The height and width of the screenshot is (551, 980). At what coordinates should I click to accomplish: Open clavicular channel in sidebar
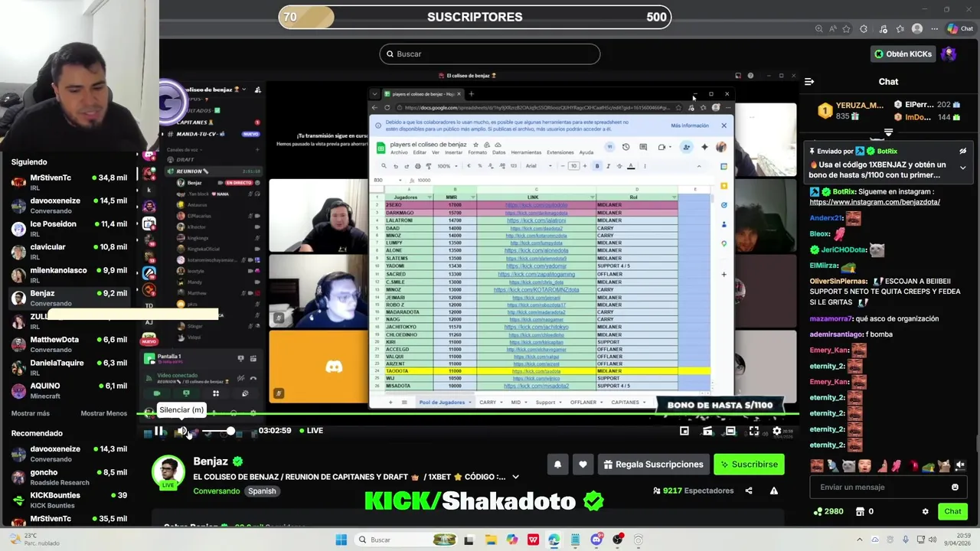[69, 251]
